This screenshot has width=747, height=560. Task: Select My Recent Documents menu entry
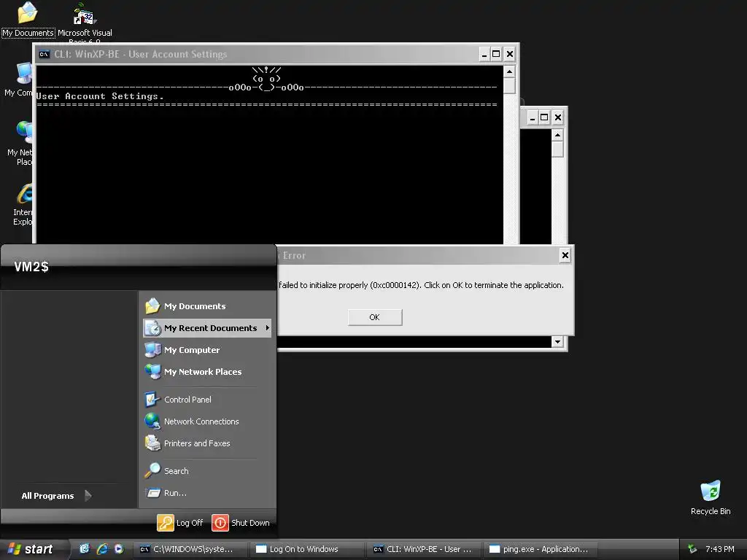pos(207,328)
